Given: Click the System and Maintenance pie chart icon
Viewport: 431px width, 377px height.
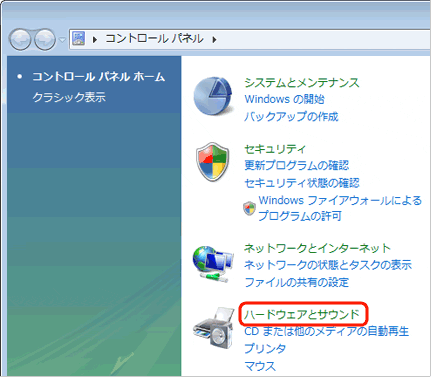Looking at the screenshot, I should click(x=213, y=96).
